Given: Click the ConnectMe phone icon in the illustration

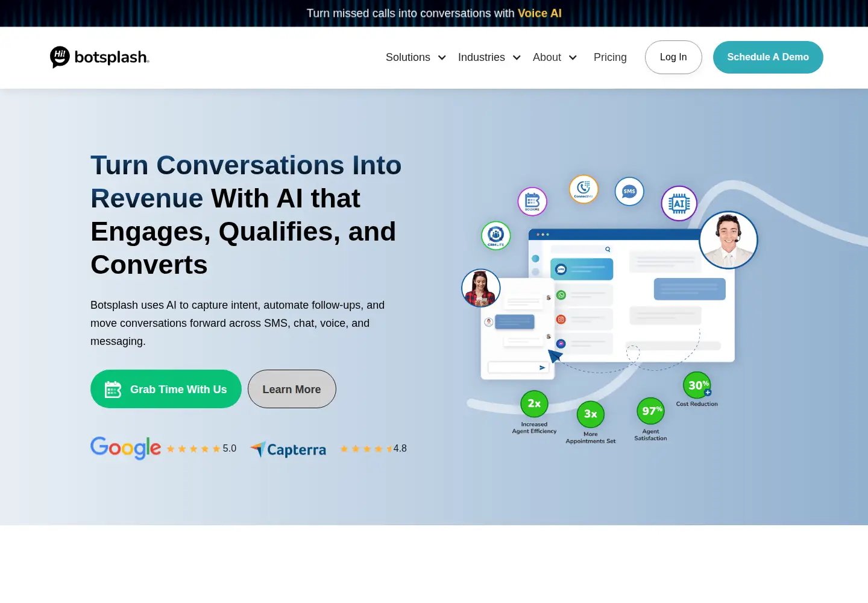Looking at the screenshot, I should coord(583,189).
